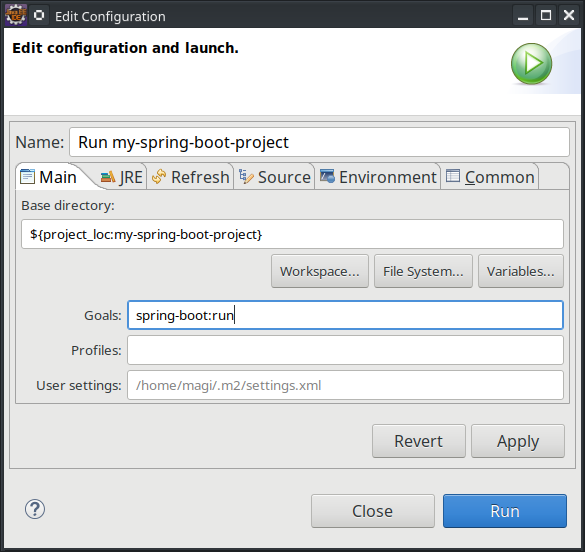Click the Refresh tab arrows icon
The image size is (585, 552).
click(159, 176)
